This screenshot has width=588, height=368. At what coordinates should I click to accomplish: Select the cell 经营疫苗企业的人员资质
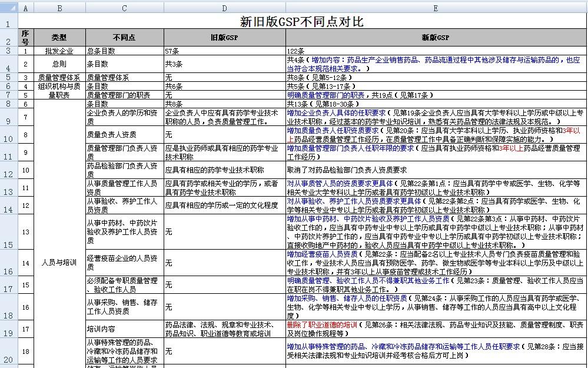tap(125, 263)
